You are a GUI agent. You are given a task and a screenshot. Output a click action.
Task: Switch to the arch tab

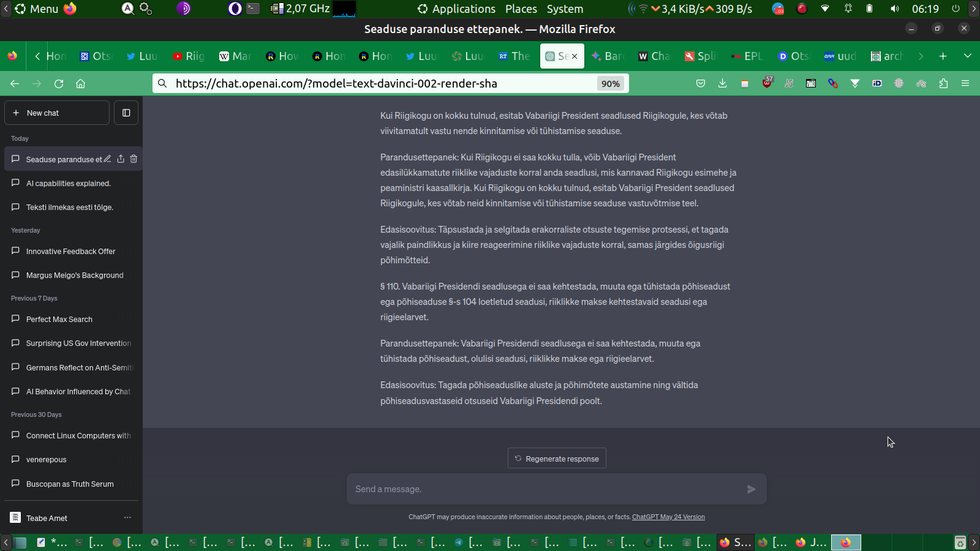pyautogui.click(x=887, y=56)
